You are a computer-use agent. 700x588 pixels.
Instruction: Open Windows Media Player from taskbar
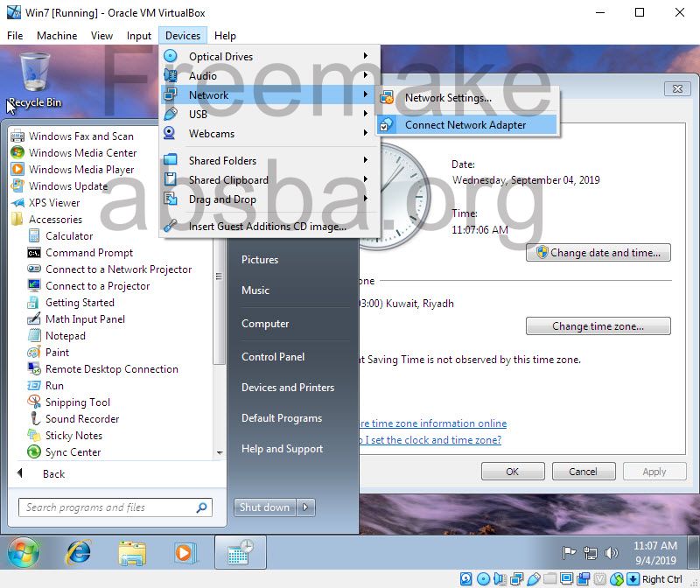pyautogui.click(x=185, y=553)
